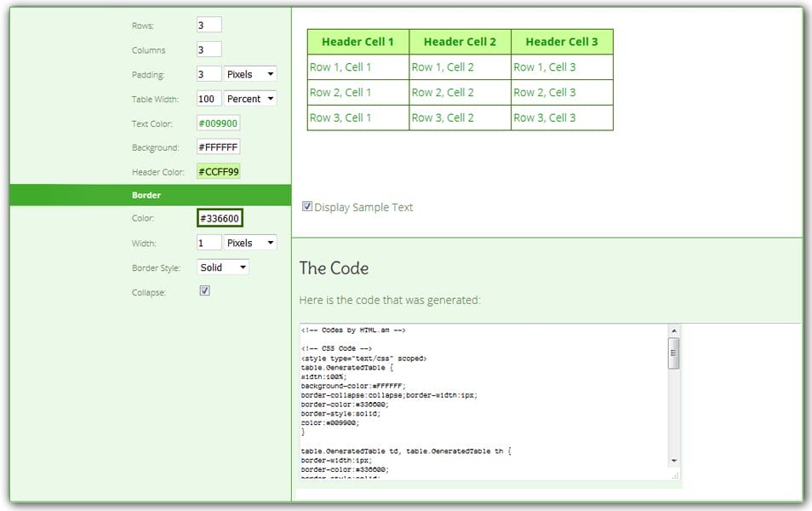
Task: Open the Border Style dropdown showing Solid
Action: (x=222, y=267)
